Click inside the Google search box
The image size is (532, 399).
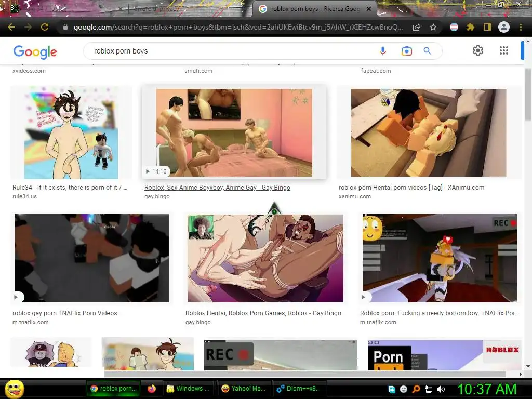tap(231, 51)
